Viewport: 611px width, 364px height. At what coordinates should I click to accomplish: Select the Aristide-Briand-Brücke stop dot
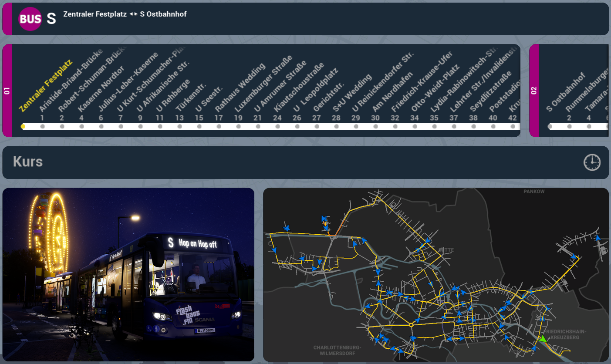(42, 126)
